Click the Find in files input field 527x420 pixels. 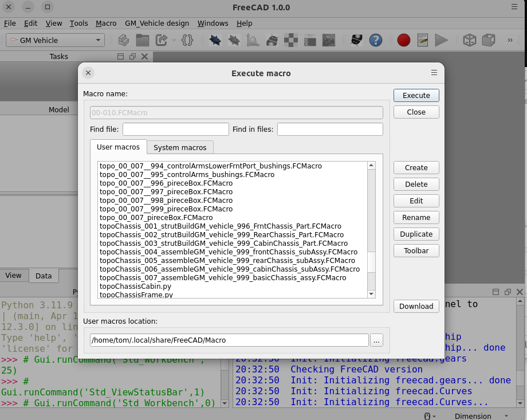330,129
